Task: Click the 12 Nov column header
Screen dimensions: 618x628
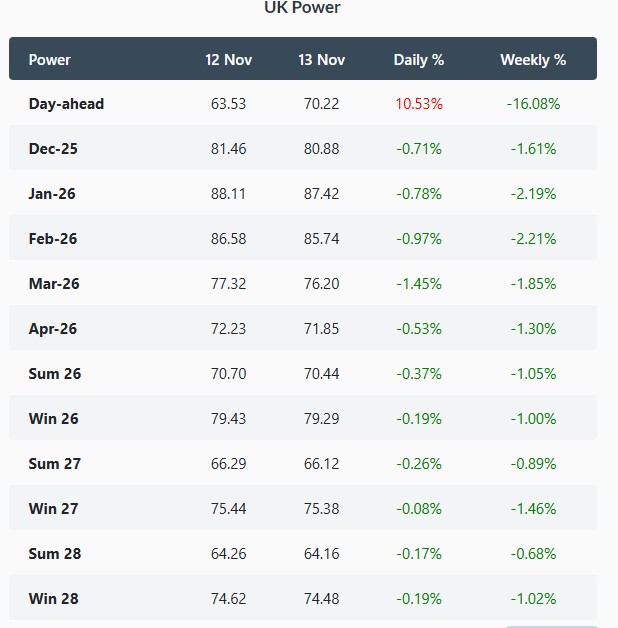Action: click(x=228, y=59)
